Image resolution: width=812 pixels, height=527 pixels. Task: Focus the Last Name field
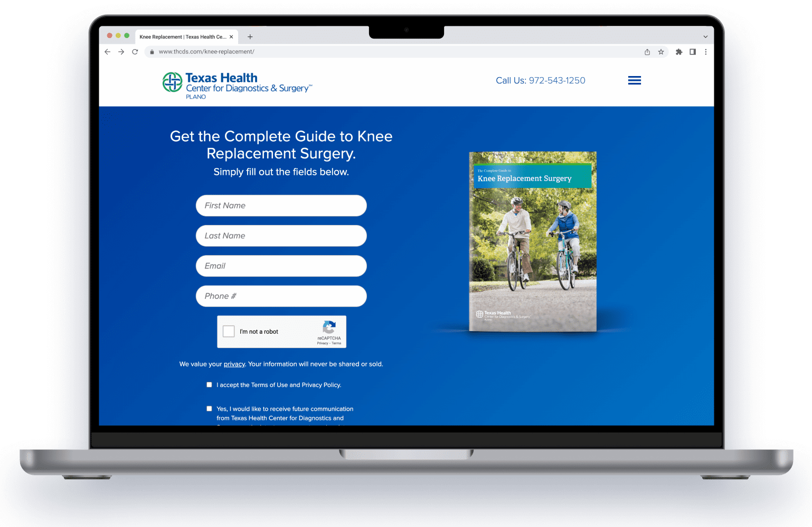point(281,236)
